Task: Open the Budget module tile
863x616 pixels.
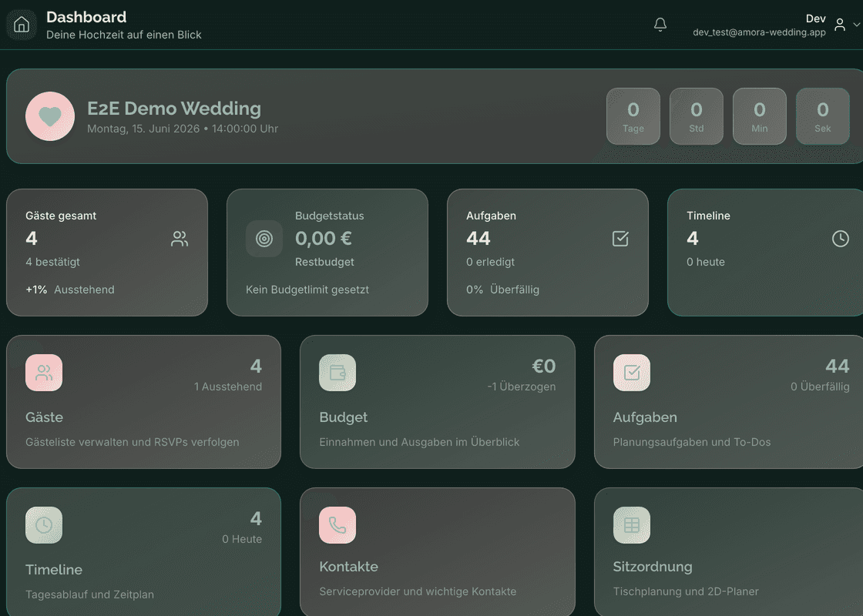Action: click(438, 402)
